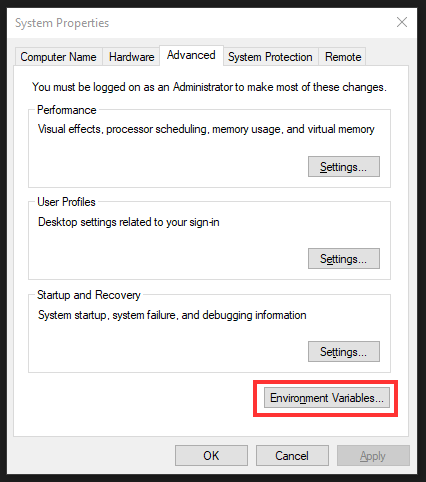Close the System Properties window
The width and height of the screenshot is (426, 482).
pyautogui.click(x=402, y=22)
